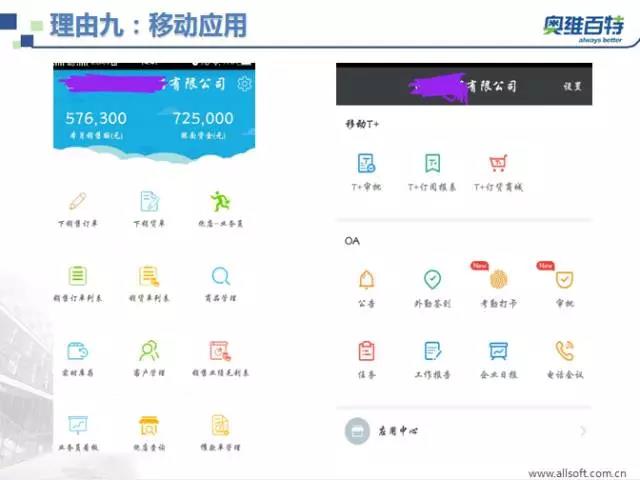The width and height of the screenshot is (640, 480).
Task: Tap the grey application center circle icon
Action: [357, 431]
